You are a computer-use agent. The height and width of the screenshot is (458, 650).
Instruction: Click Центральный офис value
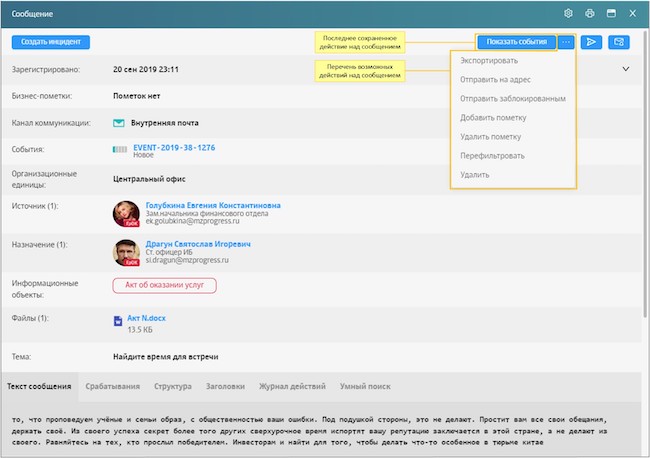tap(149, 179)
